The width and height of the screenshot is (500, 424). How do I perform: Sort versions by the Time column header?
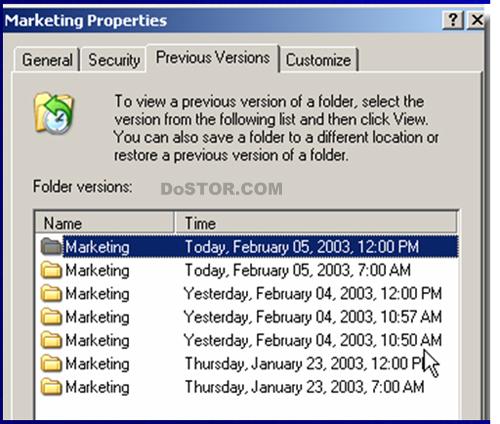pos(316,223)
